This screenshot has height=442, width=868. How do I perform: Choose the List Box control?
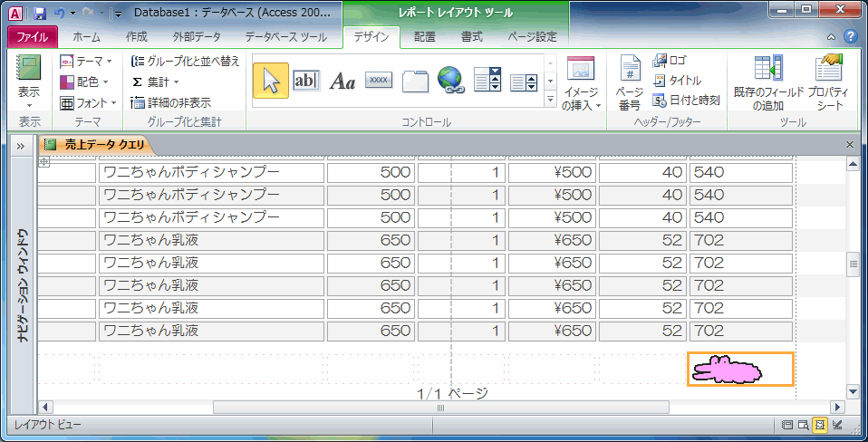pos(524,83)
